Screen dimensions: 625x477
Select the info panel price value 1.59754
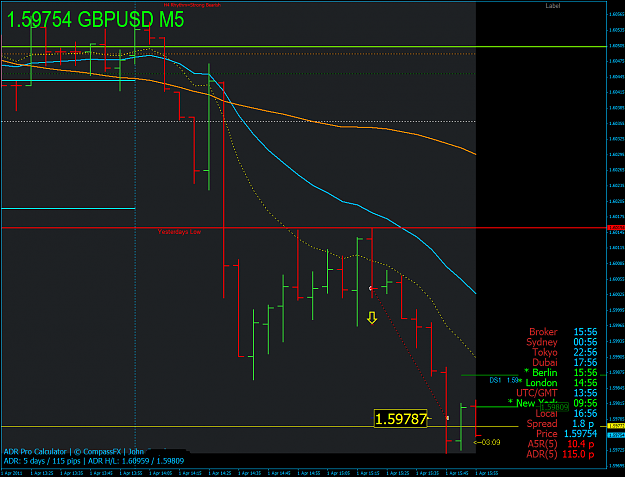click(x=580, y=434)
